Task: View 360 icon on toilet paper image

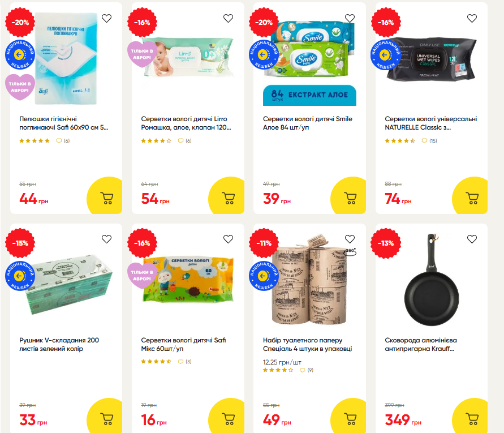Action: pos(351,251)
